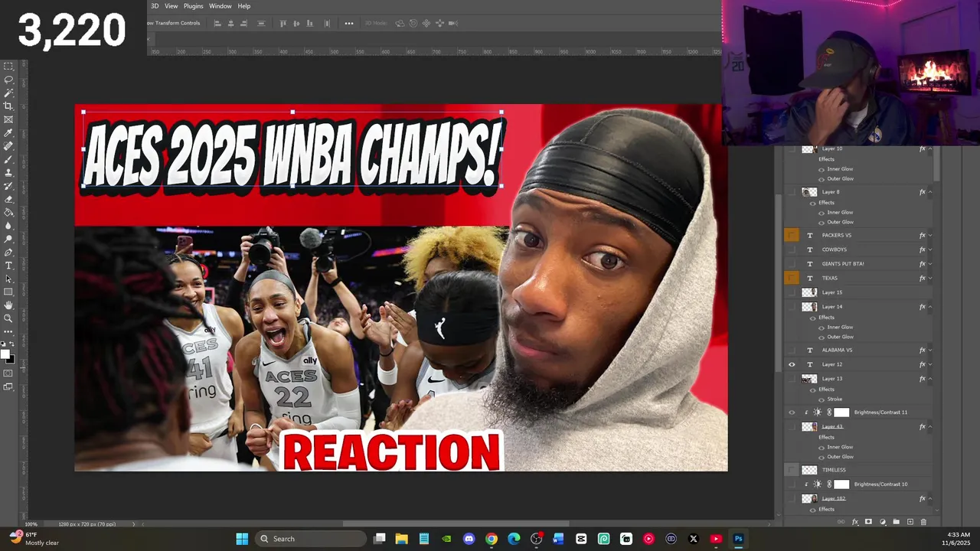Click Align horizontal centers icon
This screenshot has height=551, width=980.
click(231, 23)
